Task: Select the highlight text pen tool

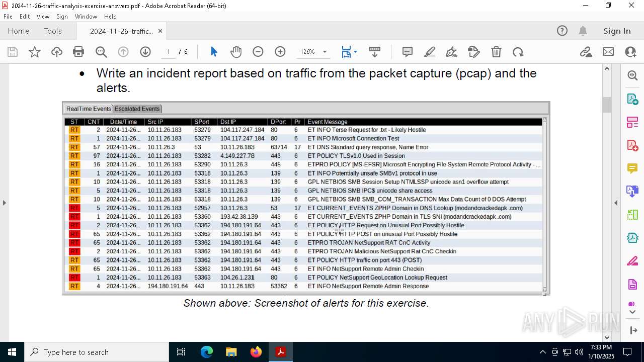Action: click(x=430, y=52)
